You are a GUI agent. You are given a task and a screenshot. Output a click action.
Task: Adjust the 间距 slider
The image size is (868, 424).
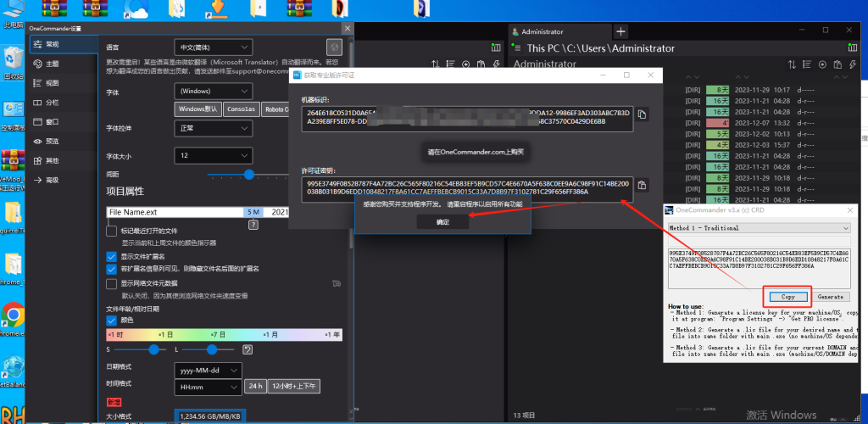click(249, 175)
